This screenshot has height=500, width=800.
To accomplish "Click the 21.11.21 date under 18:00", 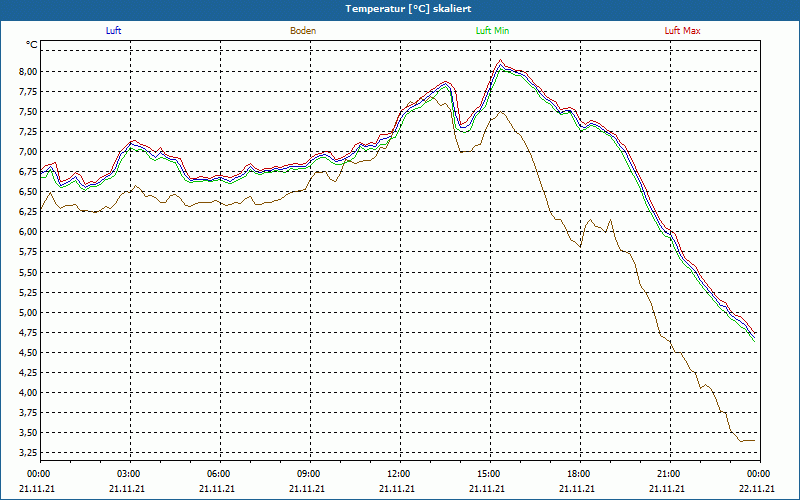I will pos(577,488).
